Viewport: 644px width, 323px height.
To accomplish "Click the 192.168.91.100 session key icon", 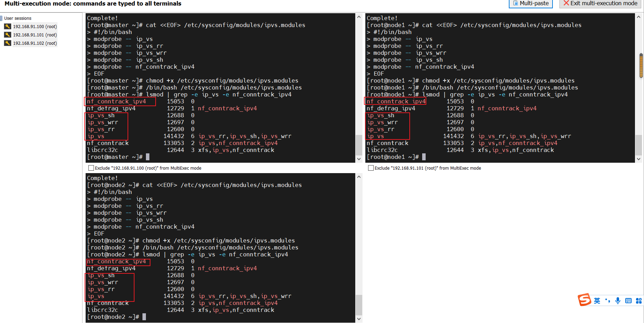I will pos(8,26).
